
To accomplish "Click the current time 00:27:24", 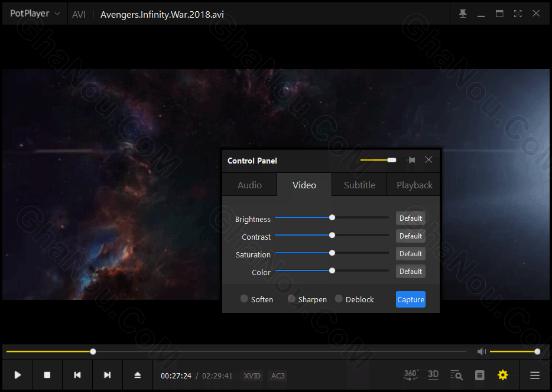I will (x=176, y=376).
